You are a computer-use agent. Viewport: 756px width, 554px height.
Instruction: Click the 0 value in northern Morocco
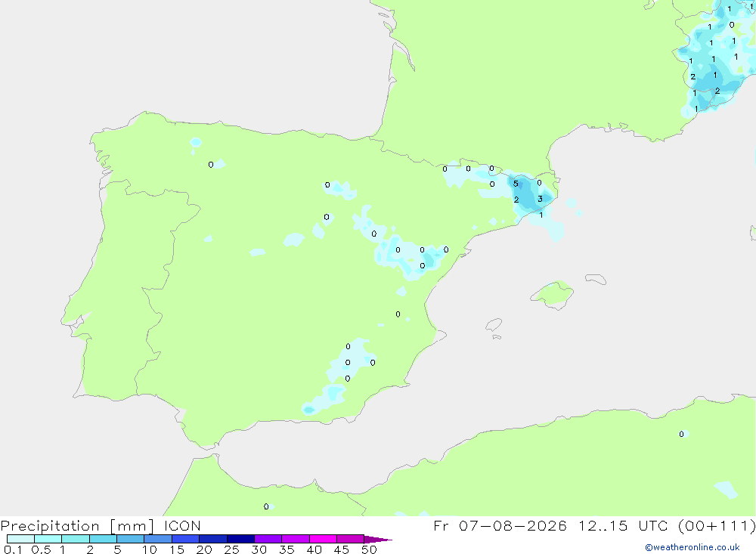[x=266, y=506]
